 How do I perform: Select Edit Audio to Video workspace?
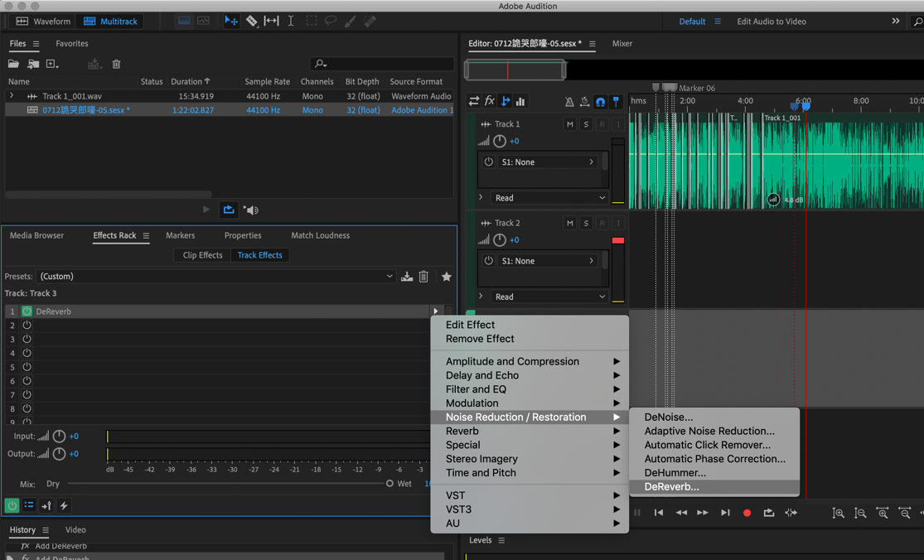tap(772, 22)
